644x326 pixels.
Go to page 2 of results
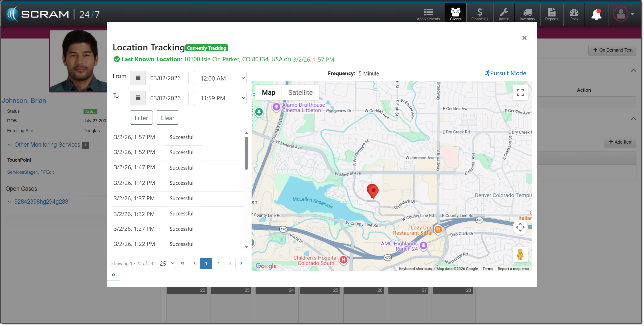(x=218, y=264)
